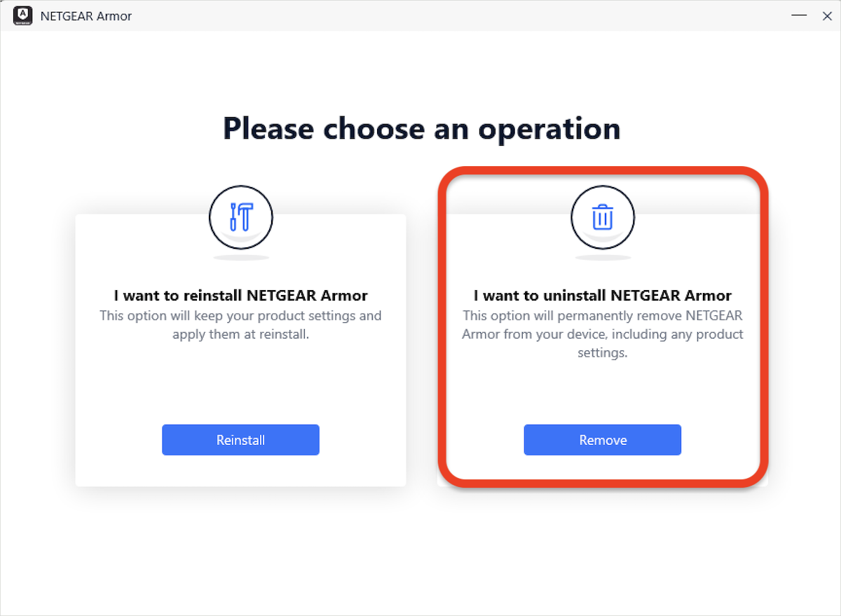This screenshot has width=841, height=616.
Task: Click the circle surrounding the wrench icon
Action: (x=240, y=217)
